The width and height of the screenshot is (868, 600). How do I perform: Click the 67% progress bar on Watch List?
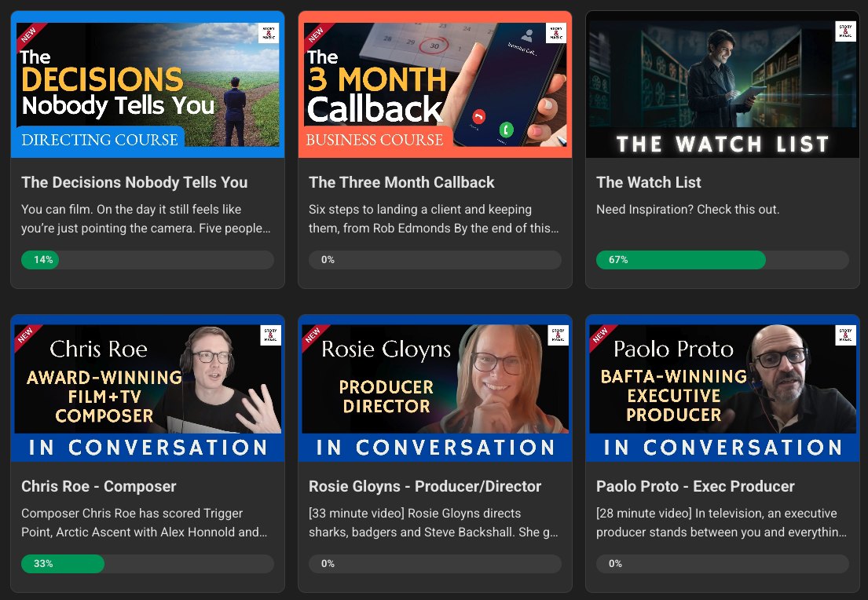[x=723, y=260]
